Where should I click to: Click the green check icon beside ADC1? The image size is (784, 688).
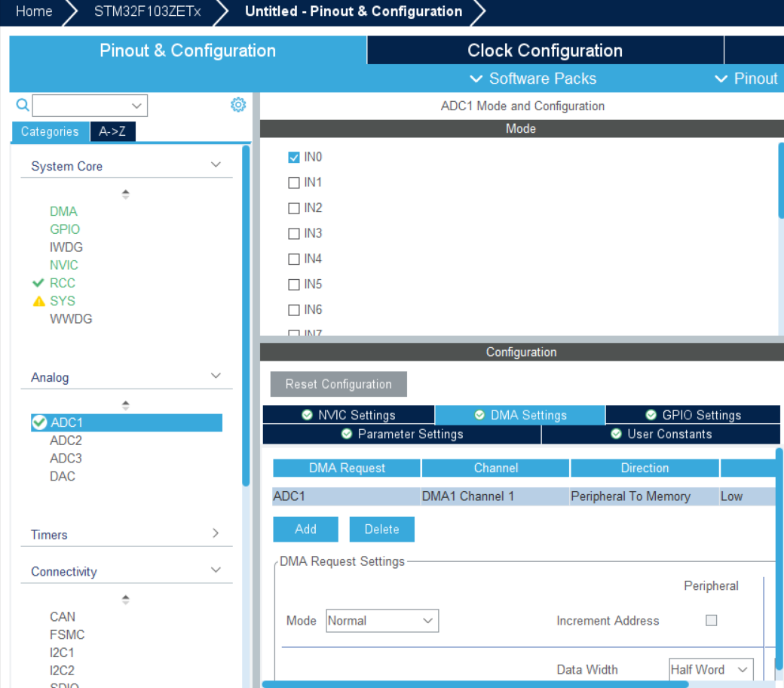39,422
